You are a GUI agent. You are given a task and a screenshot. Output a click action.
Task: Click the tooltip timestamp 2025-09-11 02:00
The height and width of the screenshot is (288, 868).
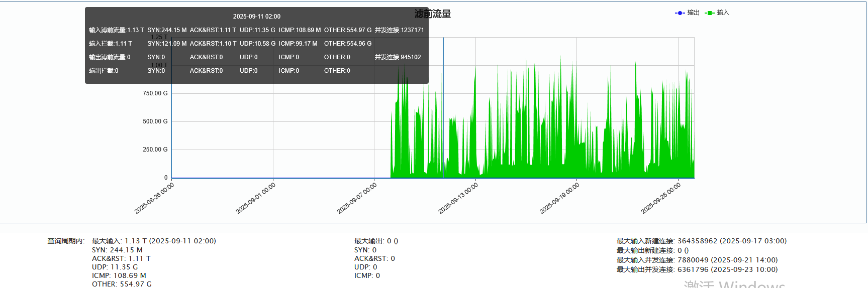point(256,17)
